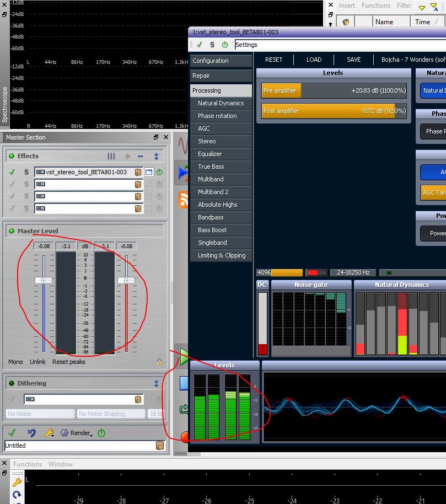
Task: Click the plugin icon inside vst_stereo_tool slot field
Action: coord(40,172)
